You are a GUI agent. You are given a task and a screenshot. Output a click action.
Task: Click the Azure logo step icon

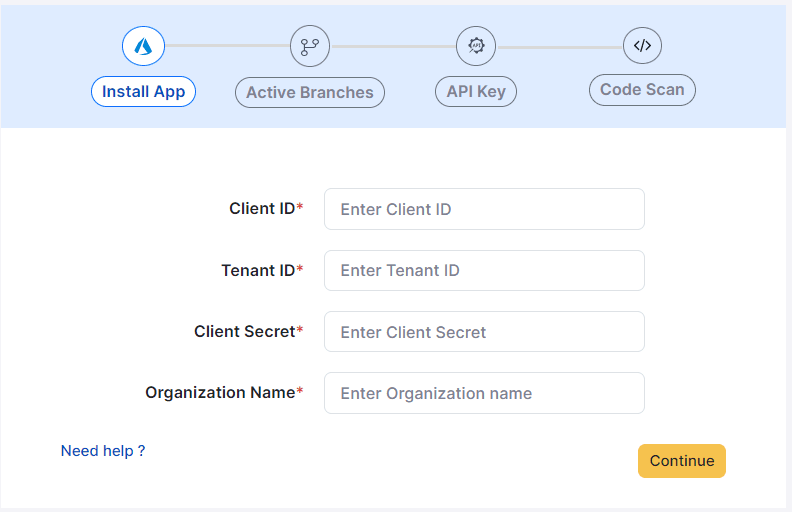143,46
